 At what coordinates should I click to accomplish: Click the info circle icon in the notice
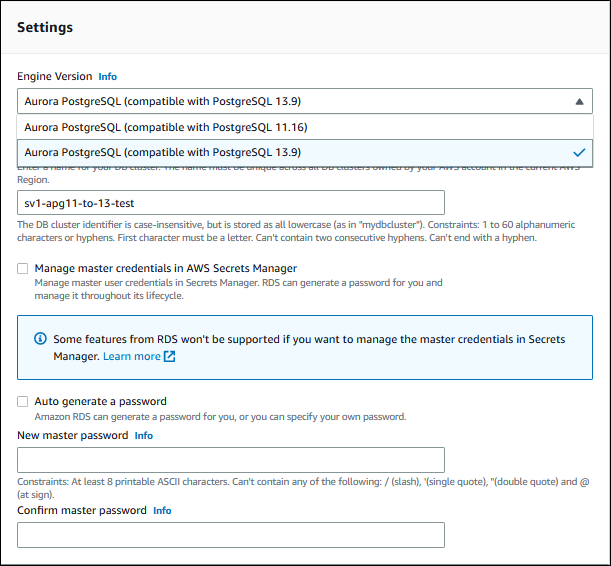(x=38, y=340)
